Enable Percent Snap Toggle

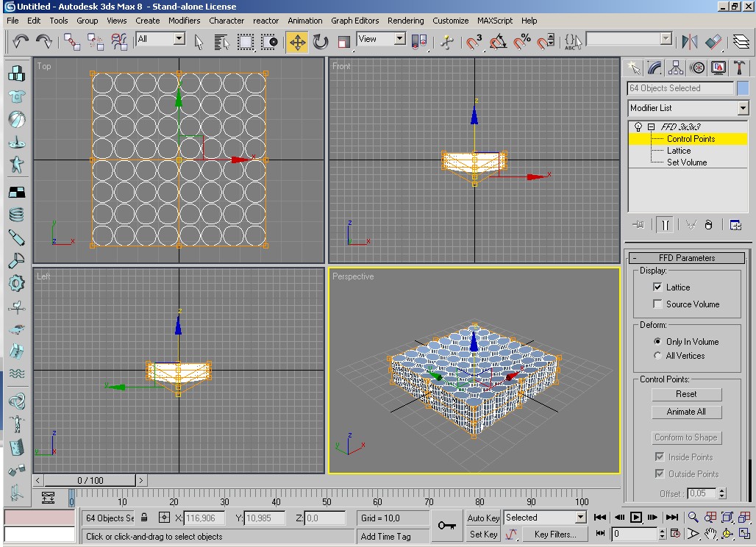pyautogui.click(x=521, y=42)
